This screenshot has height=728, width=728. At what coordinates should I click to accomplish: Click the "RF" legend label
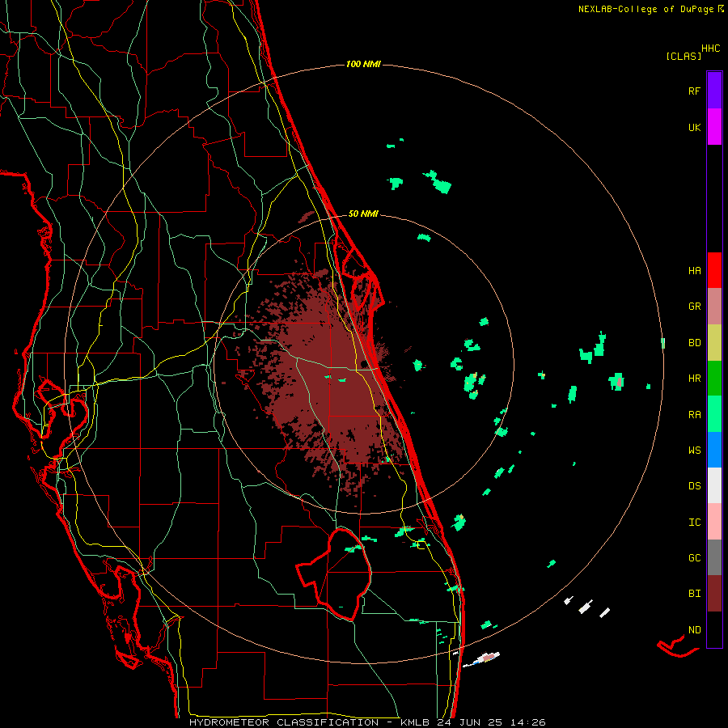pos(694,91)
